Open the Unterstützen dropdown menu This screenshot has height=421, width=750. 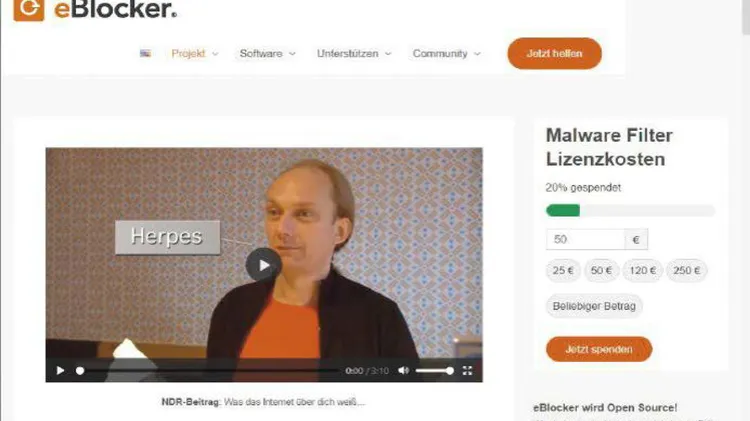click(354, 54)
